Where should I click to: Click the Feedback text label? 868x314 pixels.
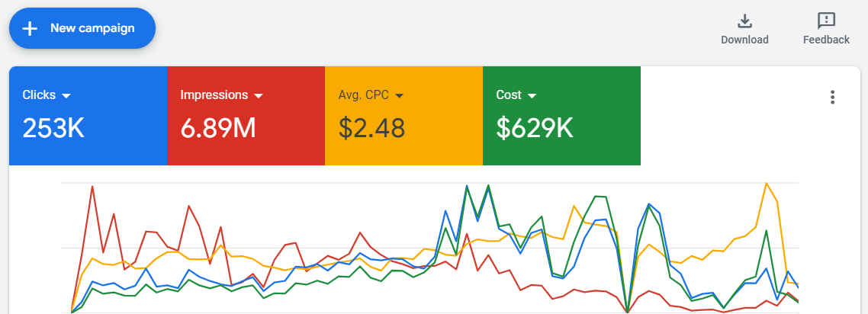click(826, 40)
